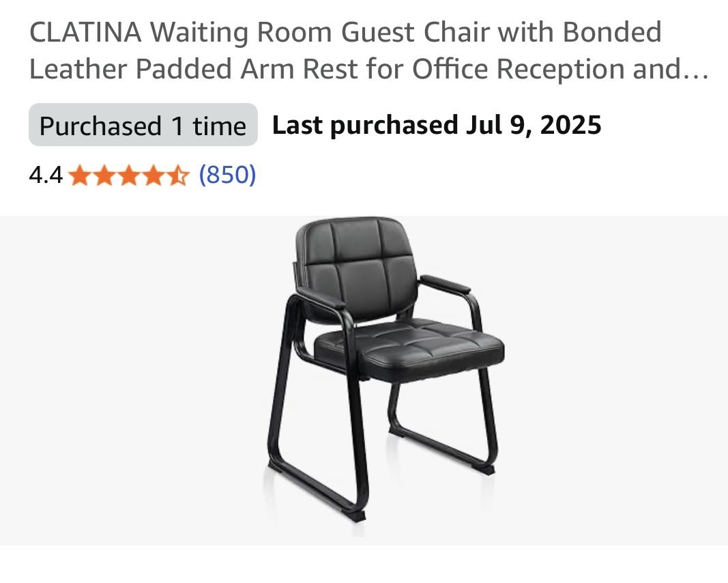Click the chair's rear sled-base leg
Viewport: 728px width, 583px height.
click(x=443, y=442)
